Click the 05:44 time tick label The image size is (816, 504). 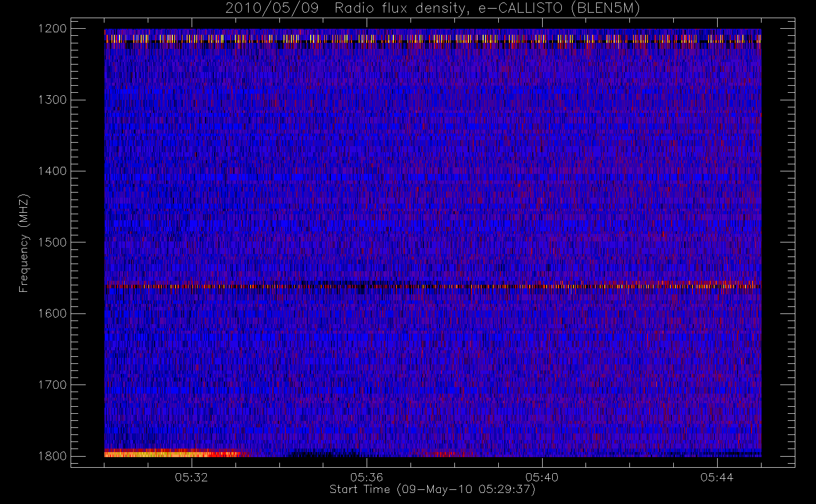tap(717, 477)
